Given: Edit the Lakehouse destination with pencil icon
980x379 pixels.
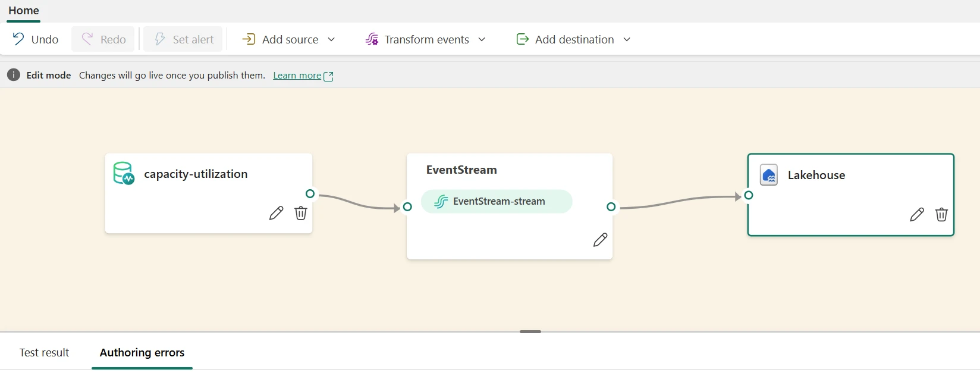Looking at the screenshot, I should [x=917, y=214].
